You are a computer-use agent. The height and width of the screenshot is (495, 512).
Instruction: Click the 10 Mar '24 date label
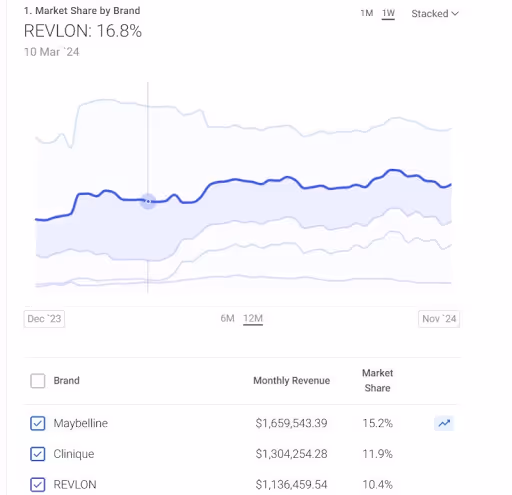pos(52,52)
